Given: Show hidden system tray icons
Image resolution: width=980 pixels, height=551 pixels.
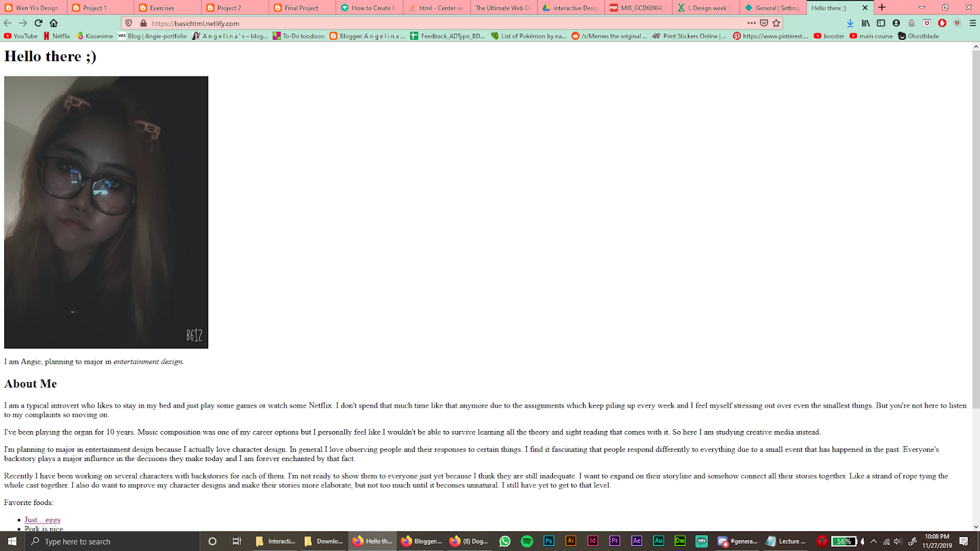Looking at the screenshot, I should point(873,541).
